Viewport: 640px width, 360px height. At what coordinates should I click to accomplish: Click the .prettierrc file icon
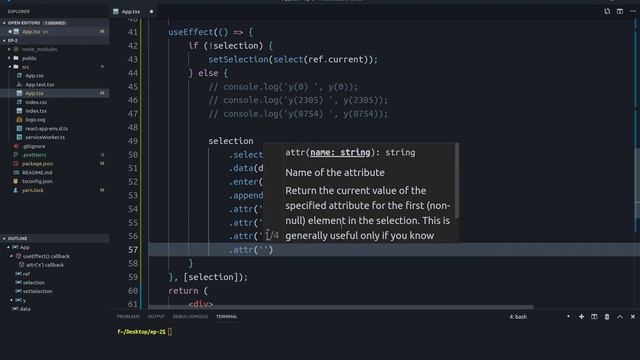16,155
